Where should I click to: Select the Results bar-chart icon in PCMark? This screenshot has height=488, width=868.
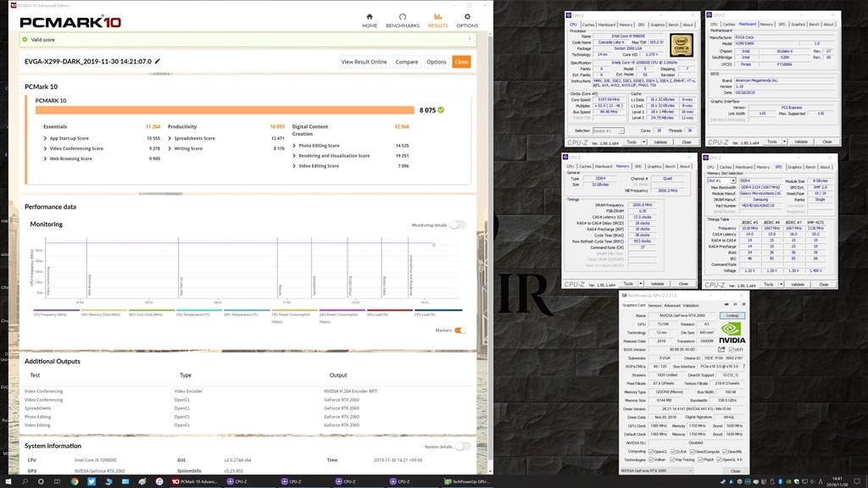click(x=437, y=17)
